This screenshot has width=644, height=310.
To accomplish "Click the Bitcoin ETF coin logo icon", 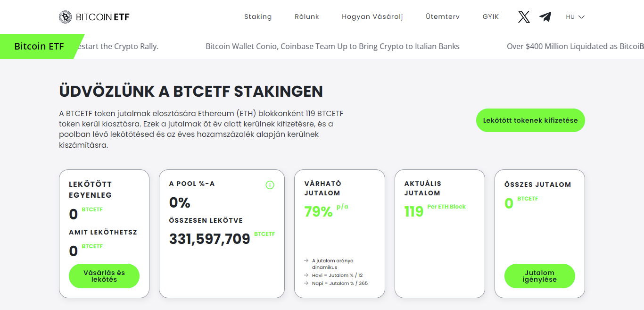I will tap(65, 17).
